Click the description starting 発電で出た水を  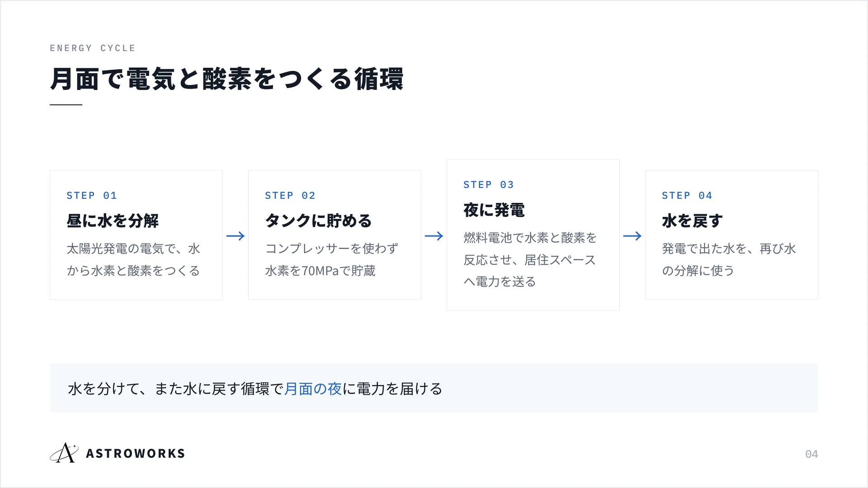[x=729, y=260]
